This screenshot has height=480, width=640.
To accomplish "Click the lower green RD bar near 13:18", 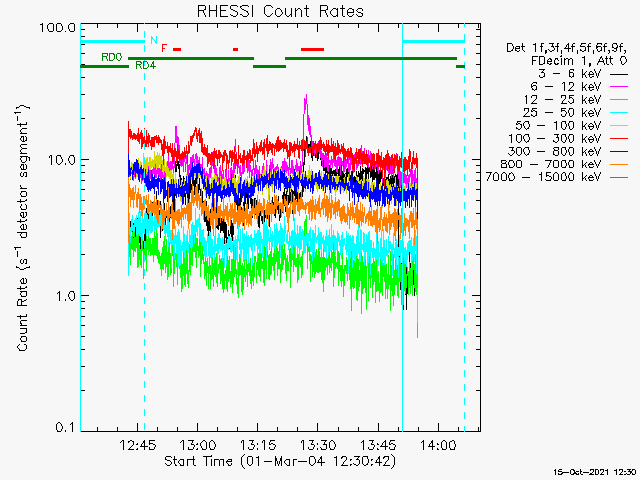I will click(x=269, y=66).
